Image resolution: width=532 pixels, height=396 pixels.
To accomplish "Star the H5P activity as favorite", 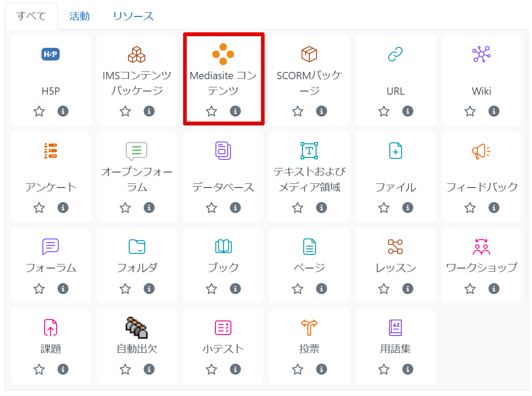I will coord(39,111).
